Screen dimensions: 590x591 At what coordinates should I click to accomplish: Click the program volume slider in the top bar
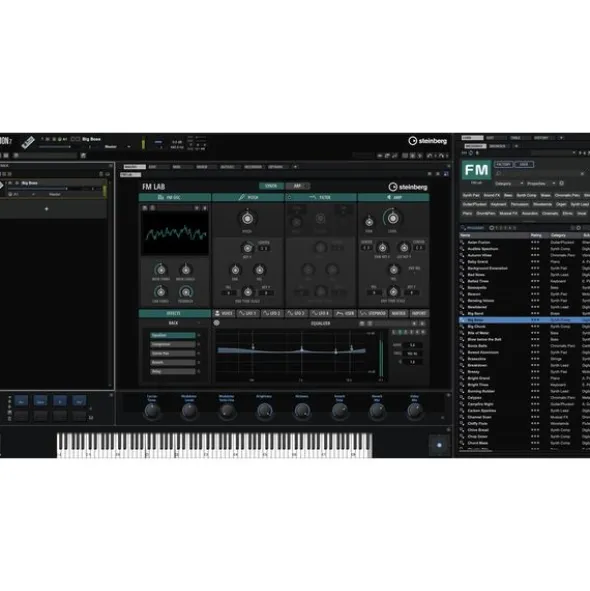pos(55,146)
